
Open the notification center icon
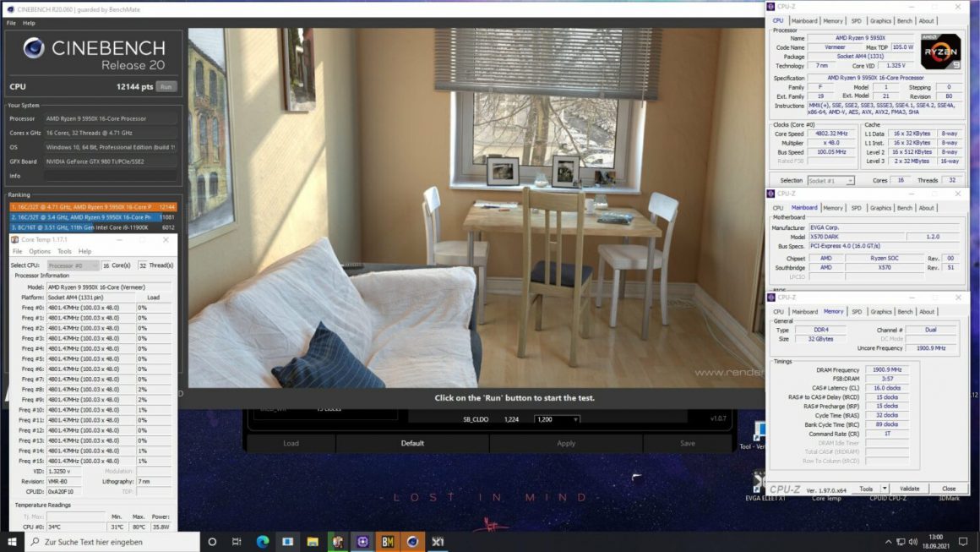coord(963,541)
